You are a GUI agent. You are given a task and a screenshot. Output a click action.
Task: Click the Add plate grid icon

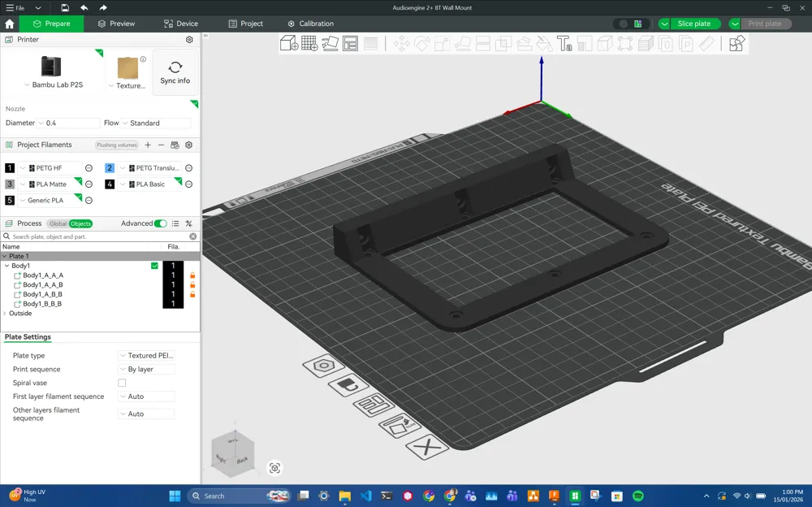pos(309,43)
